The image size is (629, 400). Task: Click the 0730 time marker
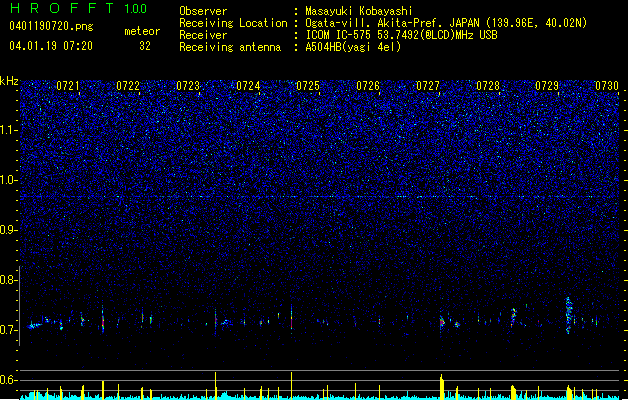607,86
